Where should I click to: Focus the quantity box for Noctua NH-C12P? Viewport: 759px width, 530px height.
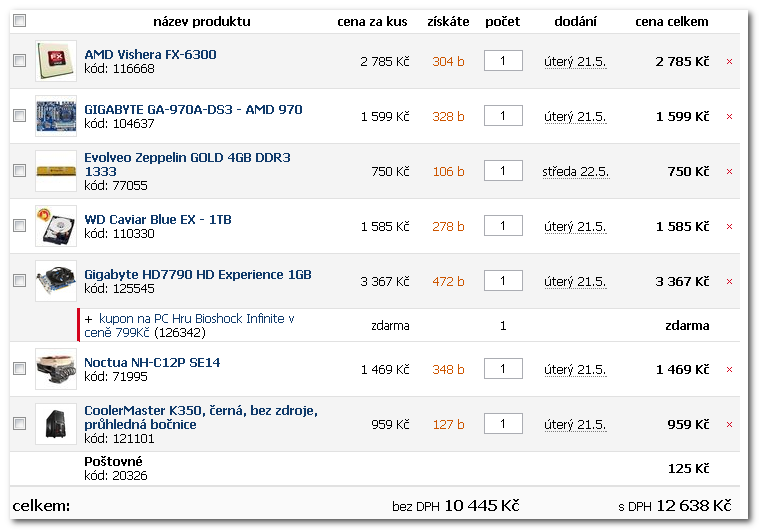[x=503, y=368]
